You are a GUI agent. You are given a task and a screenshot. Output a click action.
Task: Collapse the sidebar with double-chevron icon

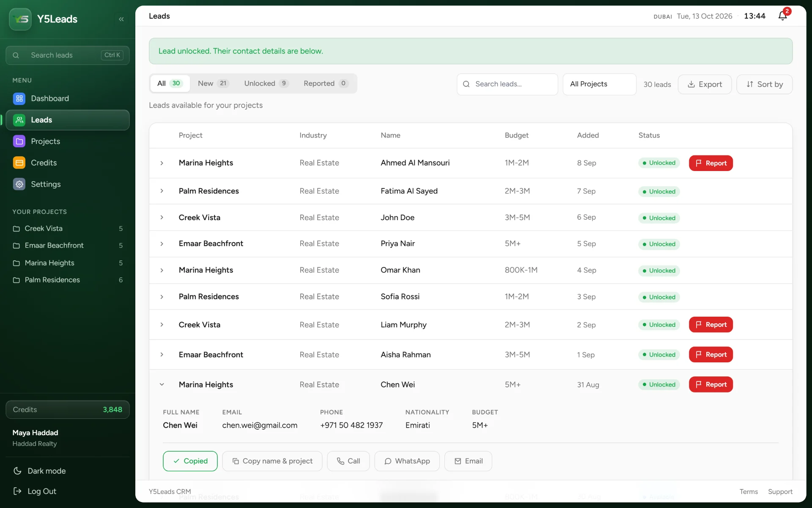[x=121, y=19]
